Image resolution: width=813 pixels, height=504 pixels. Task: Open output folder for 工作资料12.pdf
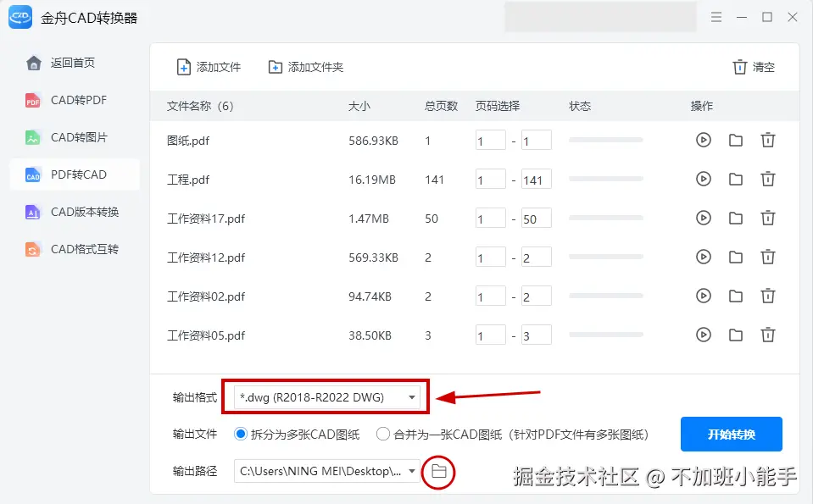click(735, 257)
